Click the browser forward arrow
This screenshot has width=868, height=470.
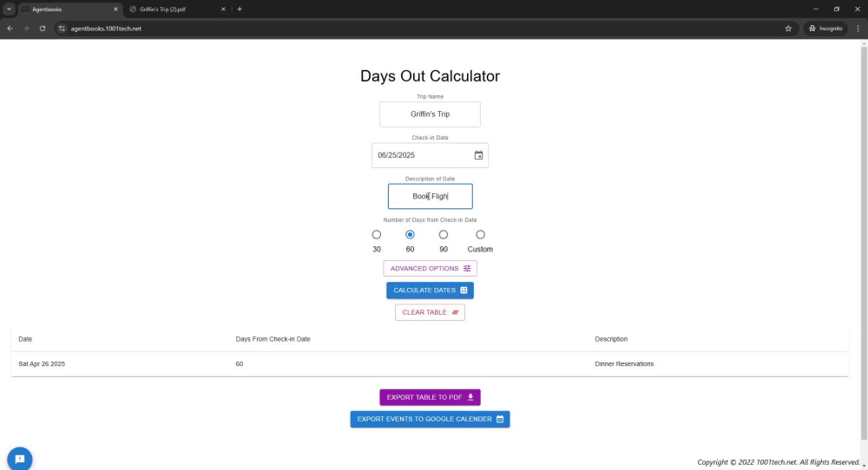pos(26,29)
